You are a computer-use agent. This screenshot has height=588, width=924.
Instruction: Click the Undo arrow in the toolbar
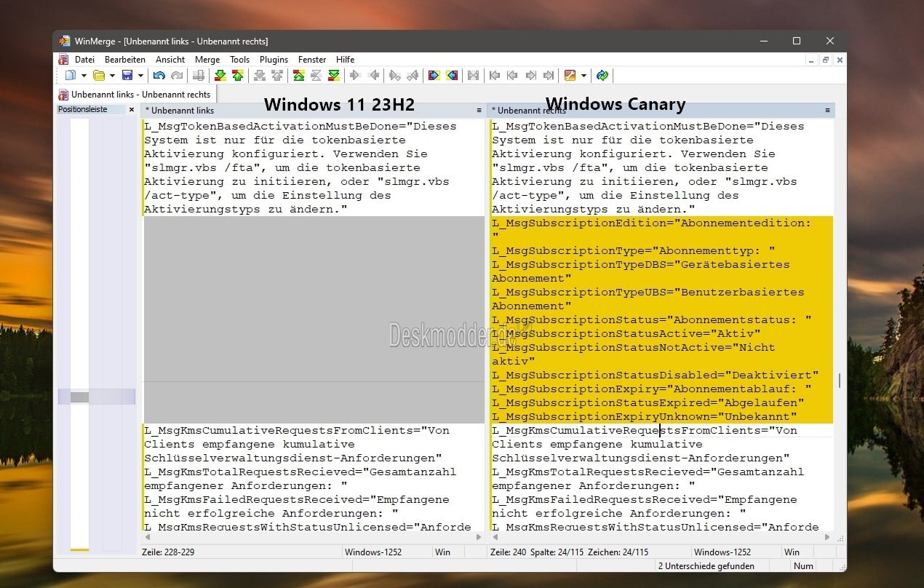pyautogui.click(x=159, y=76)
